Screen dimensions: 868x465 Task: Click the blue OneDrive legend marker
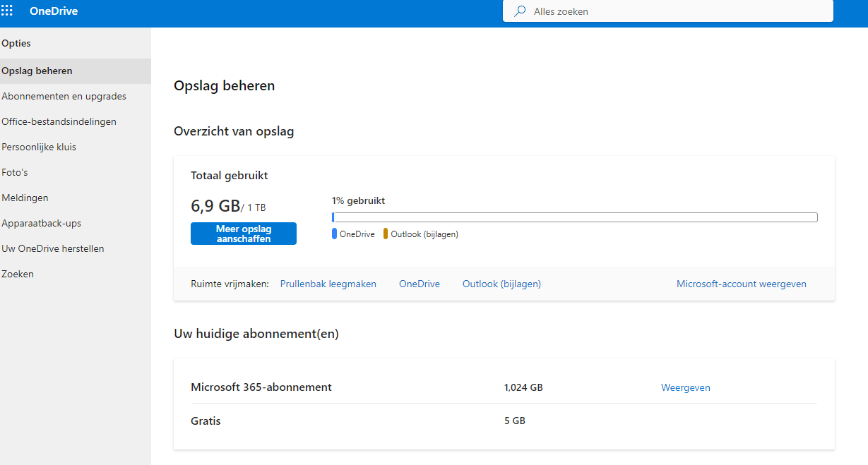coord(334,234)
